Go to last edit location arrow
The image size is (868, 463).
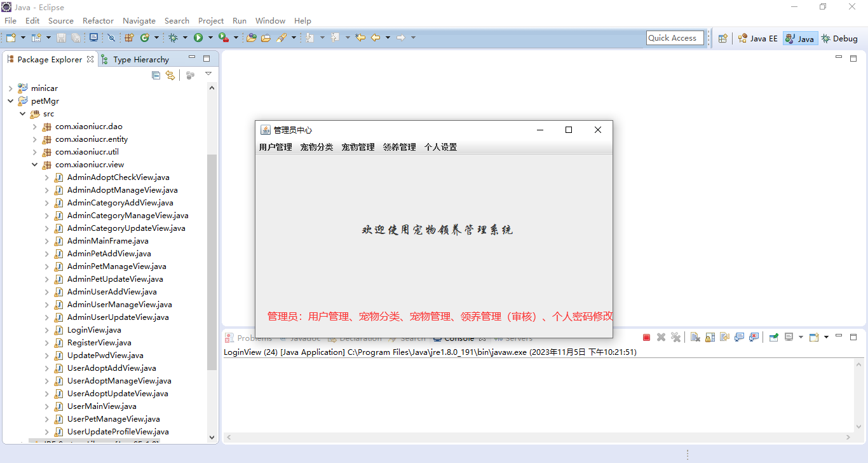click(x=360, y=38)
